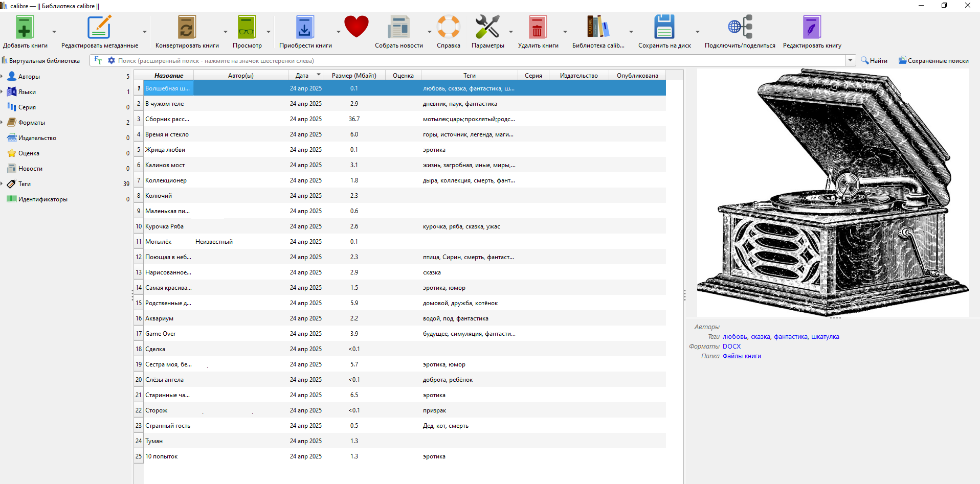Open Save to disk dropdown arrow
The height and width of the screenshot is (484, 980).
pos(698,32)
